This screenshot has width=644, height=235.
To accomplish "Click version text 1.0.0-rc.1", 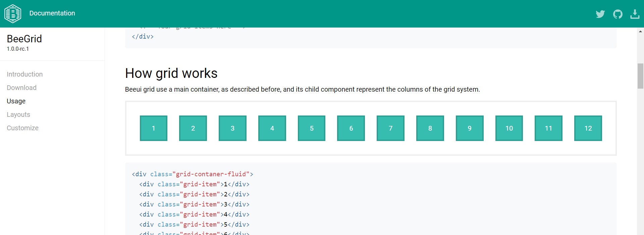I will (18, 49).
